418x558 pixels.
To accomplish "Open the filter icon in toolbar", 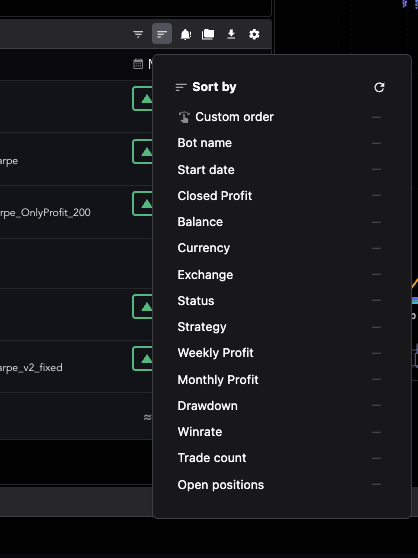I will point(138,34).
